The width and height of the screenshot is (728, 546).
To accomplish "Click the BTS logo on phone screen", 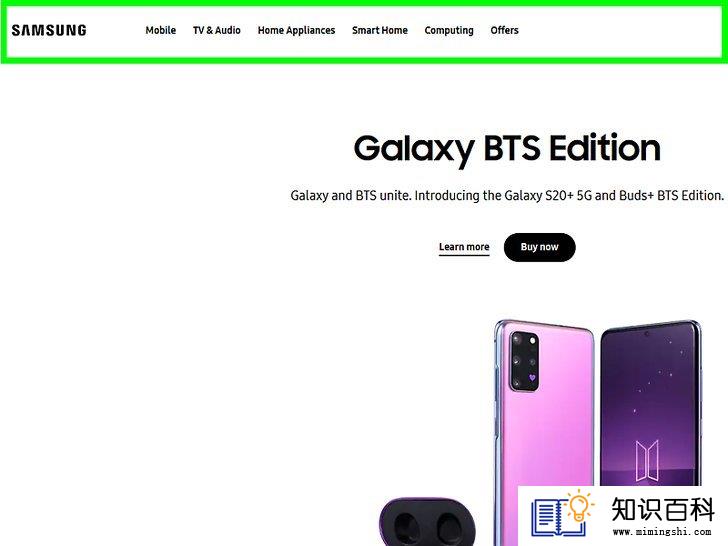I will [647, 461].
